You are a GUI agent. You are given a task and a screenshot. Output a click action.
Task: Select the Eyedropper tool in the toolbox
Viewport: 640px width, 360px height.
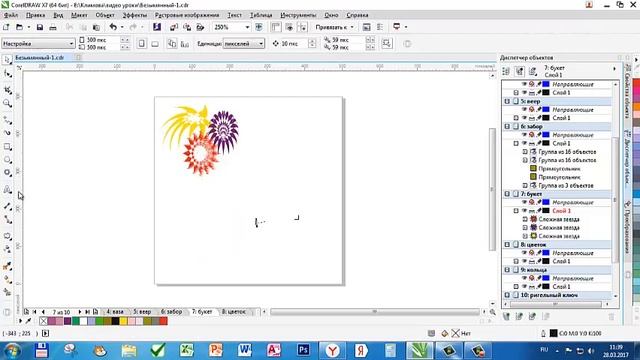7,266
